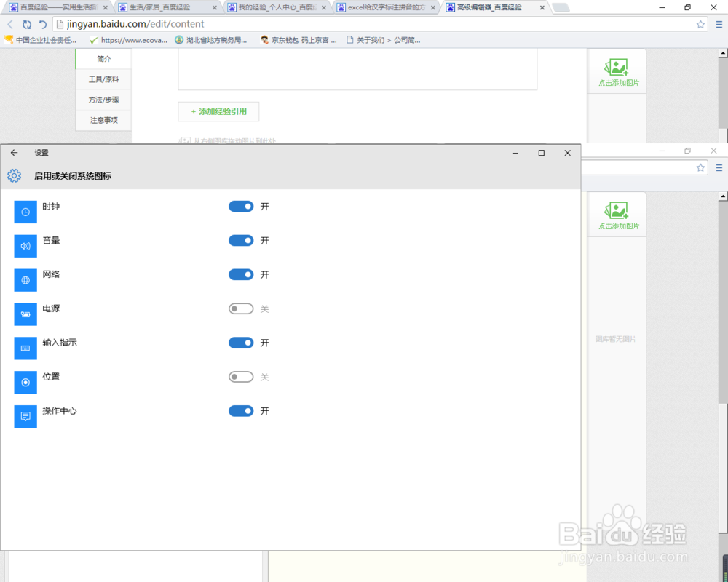Open the 关于我们 > 公司简 bookmark
The width and height of the screenshot is (728, 582).
(x=384, y=40)
